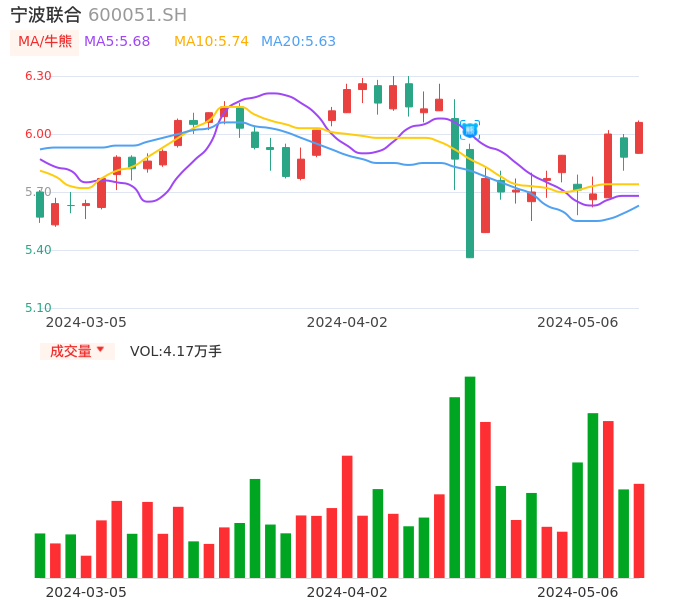The width and height of the screenshot is (686, 606).
Task: Click volume chart date label 2024-05-06
Action: click(x=578, y=592)
